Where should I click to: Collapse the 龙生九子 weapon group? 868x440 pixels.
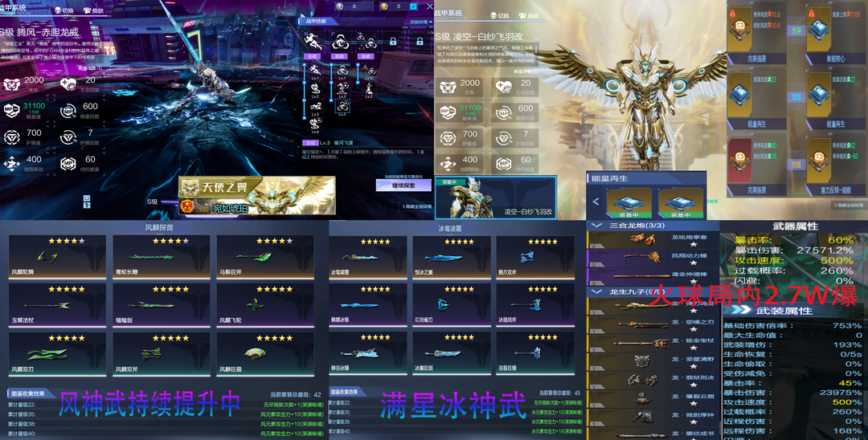click(596, 291)
